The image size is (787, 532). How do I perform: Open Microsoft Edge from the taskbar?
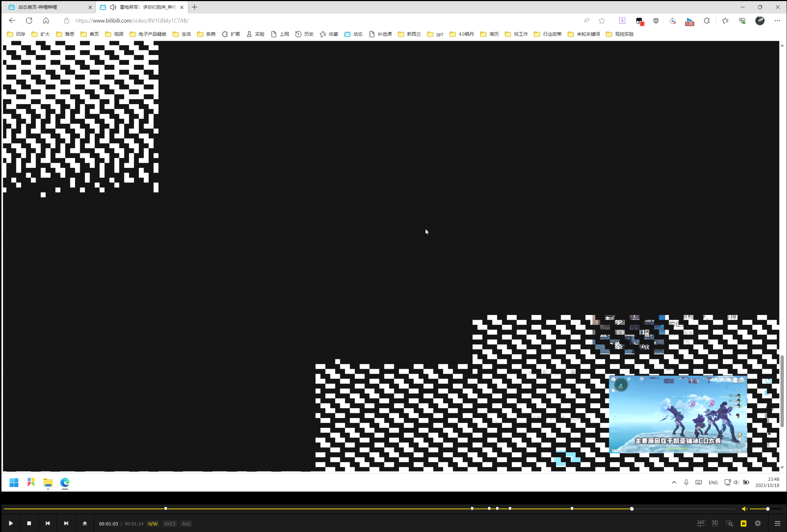[x=64, y=482]
